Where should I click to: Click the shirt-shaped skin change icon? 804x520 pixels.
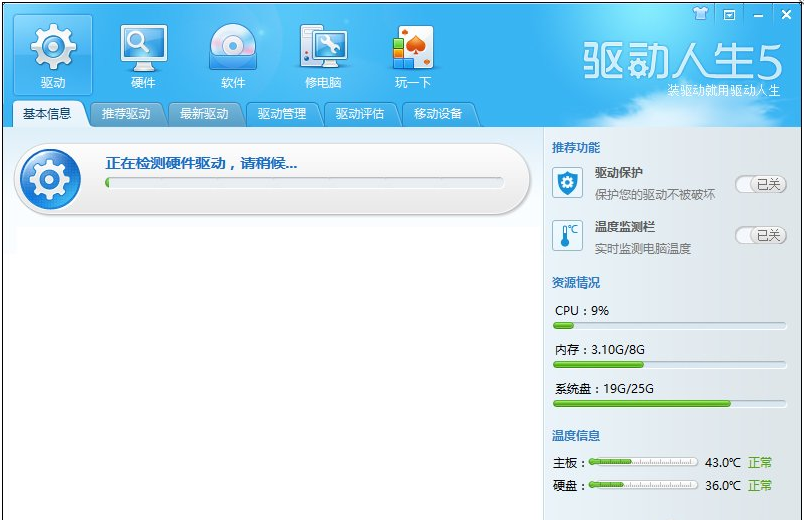click(700, 15)
